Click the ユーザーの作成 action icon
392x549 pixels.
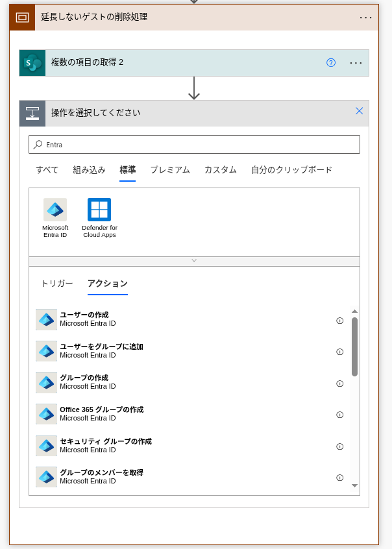pos(46,319)
